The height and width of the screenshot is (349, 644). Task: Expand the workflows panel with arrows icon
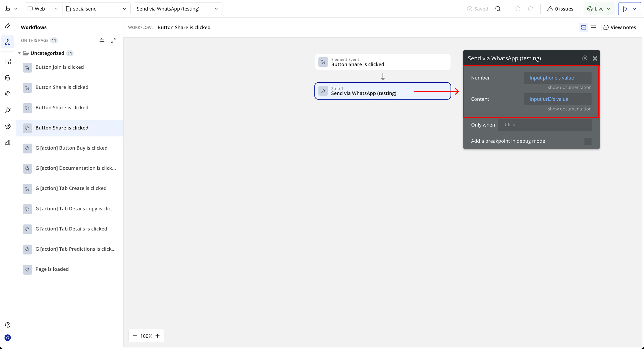tap(113, 40)
